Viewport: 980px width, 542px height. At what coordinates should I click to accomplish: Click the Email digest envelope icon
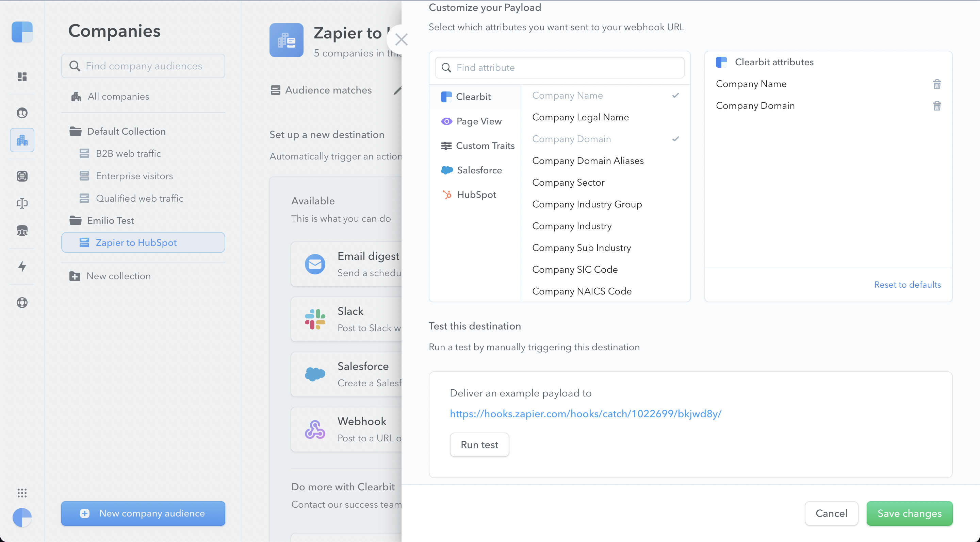[x=315, y=264]
